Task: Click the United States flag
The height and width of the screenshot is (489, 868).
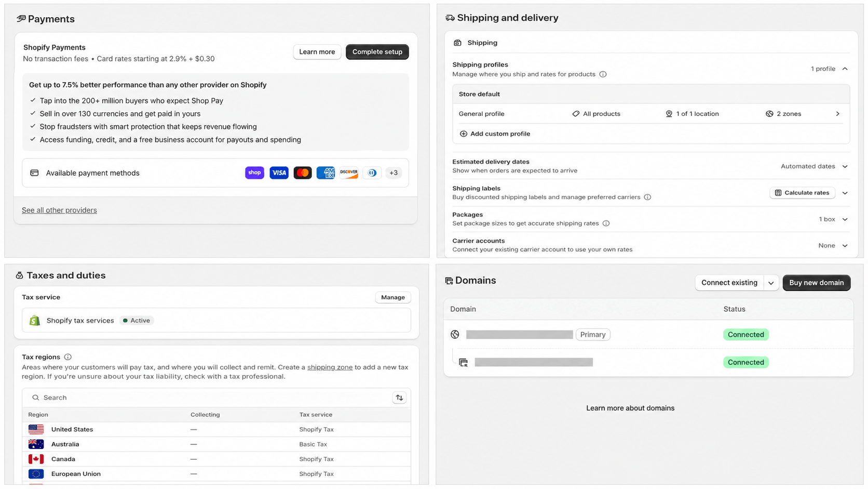Action: 36,429
